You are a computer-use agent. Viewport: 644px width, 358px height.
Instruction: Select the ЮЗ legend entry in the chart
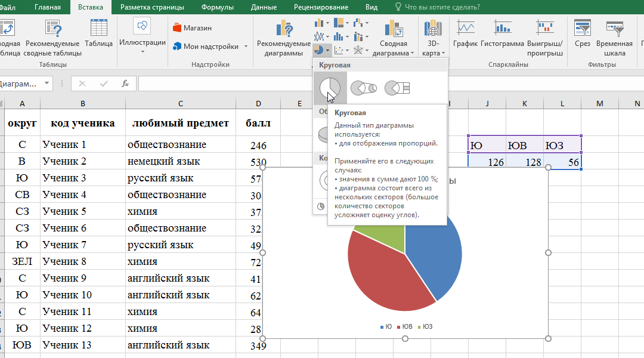[425, 327]
